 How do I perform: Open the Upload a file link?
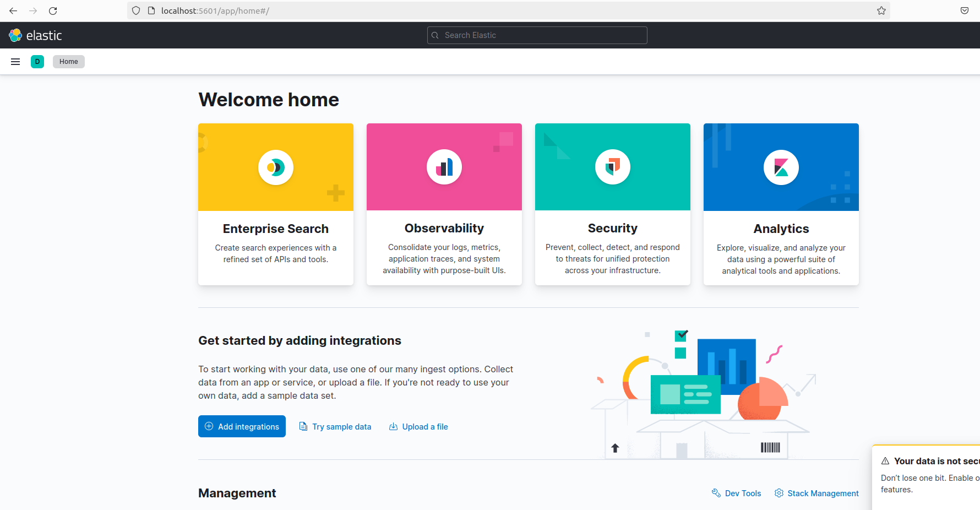pos(425,427)
